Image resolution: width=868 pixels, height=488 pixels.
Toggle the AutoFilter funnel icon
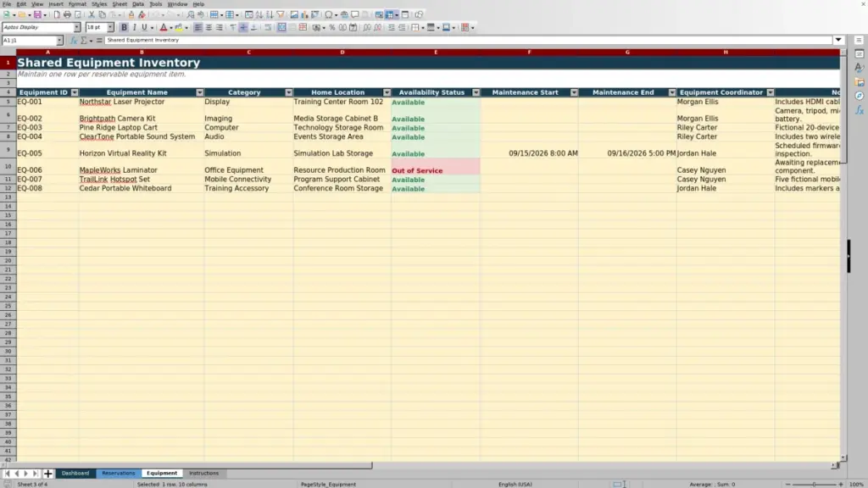click(280, 15)
